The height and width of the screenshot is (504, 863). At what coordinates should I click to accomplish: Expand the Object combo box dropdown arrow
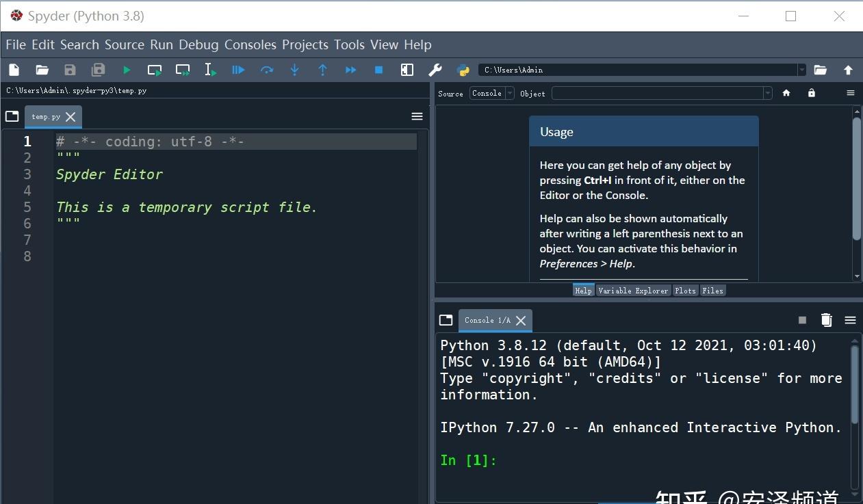coord(768,93)
